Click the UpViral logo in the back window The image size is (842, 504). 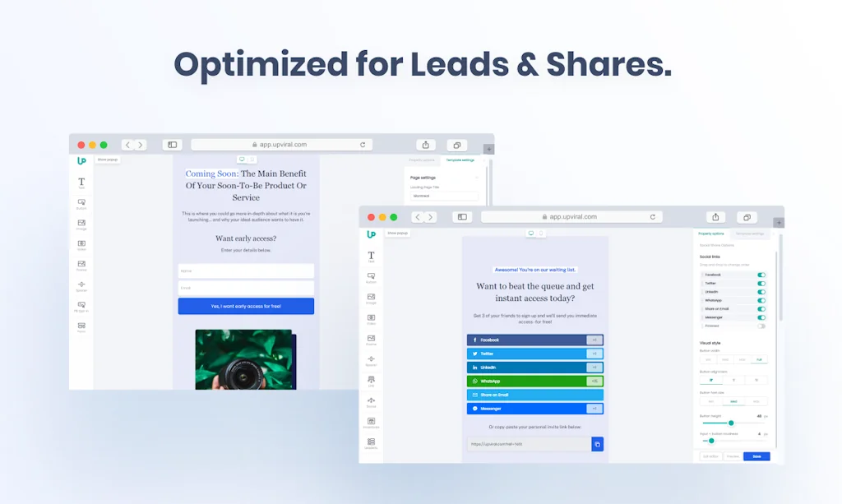click(x=81, y=160)
